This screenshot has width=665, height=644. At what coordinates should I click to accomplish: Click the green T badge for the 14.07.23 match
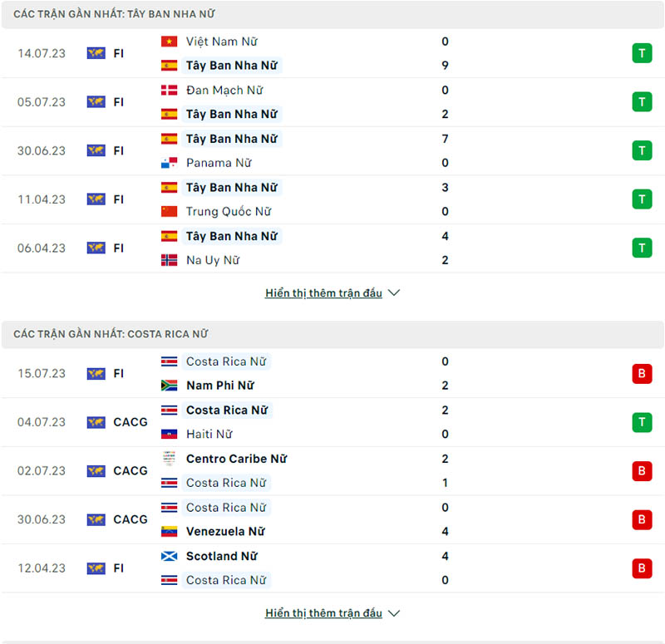tap(641, 53)
